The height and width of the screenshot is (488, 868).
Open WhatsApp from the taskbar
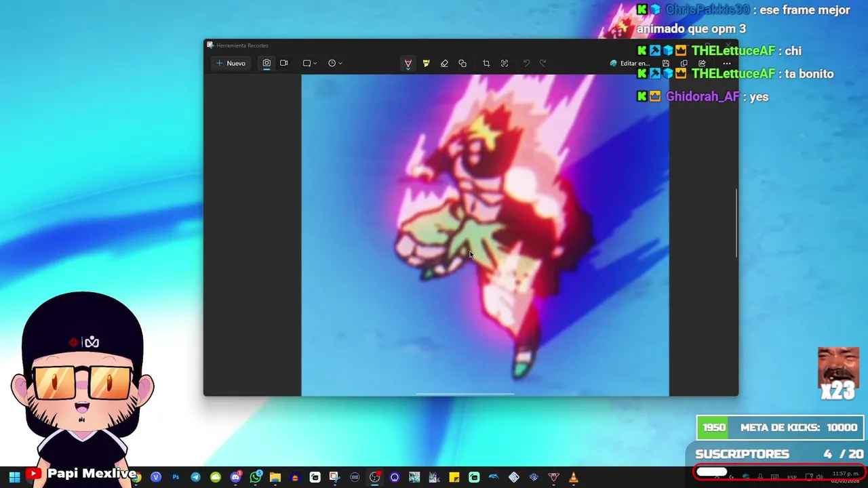pos(256,477)
